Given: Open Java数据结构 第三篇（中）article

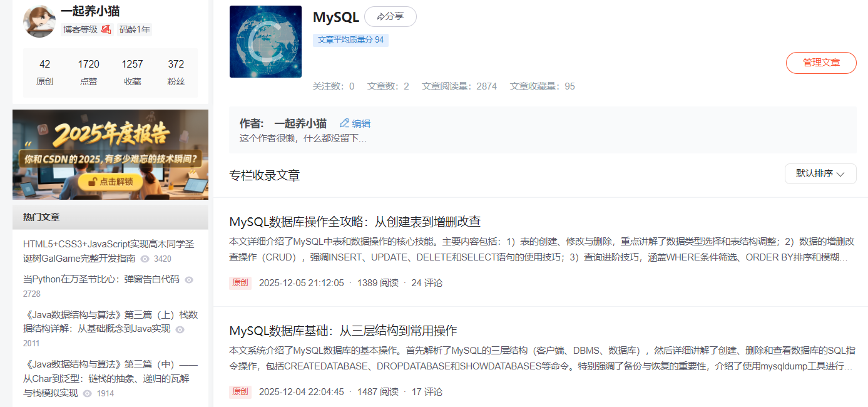Looking at the screenshot, I should tap(110, 378).
